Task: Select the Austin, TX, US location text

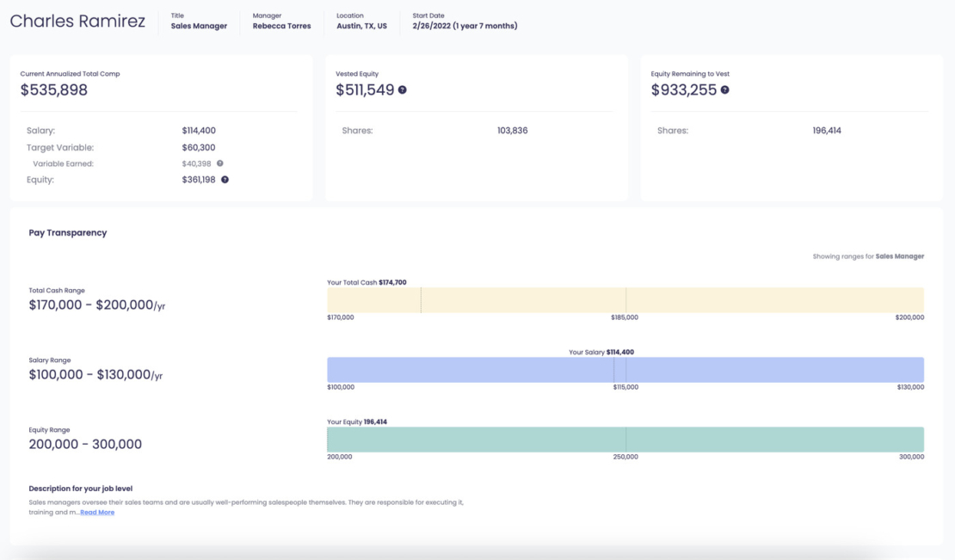Action: tap(360, 26)
